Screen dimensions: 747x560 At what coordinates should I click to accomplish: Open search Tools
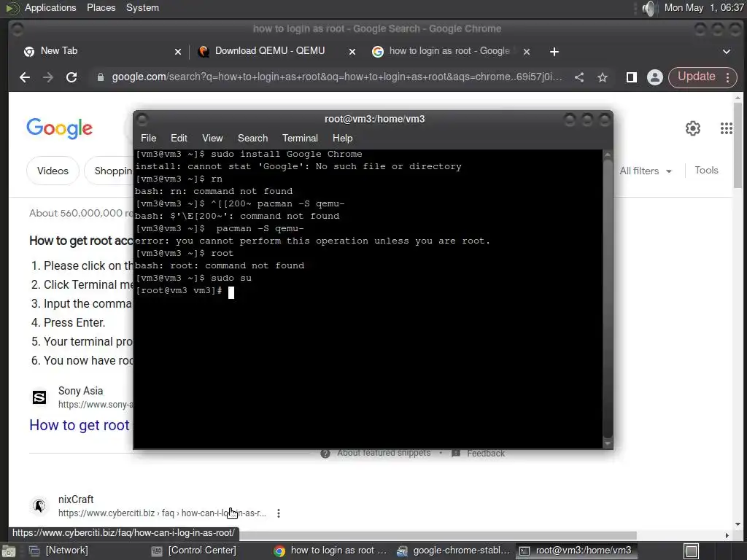point(706,171)
